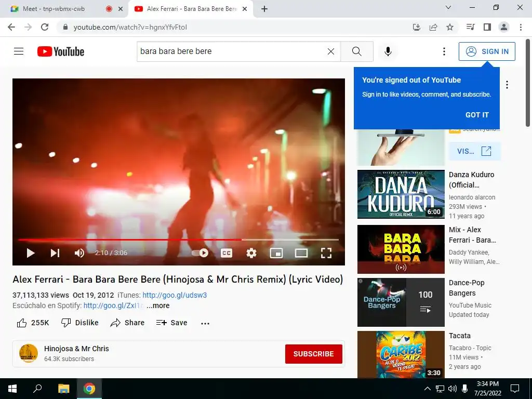Open Windows notification center
This screenshot has width=532, height=399.
click(515, 389)
